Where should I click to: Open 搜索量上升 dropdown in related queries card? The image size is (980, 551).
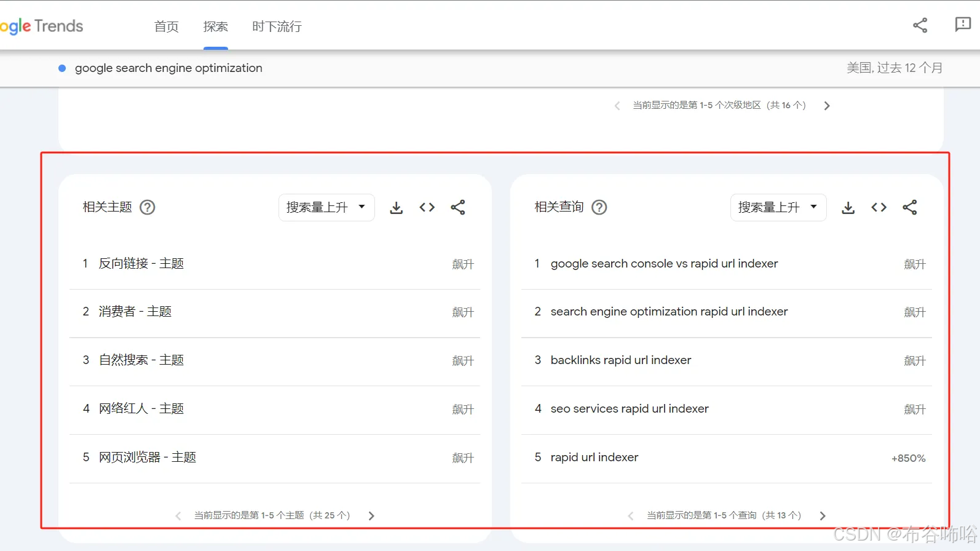tap(778, 207)
